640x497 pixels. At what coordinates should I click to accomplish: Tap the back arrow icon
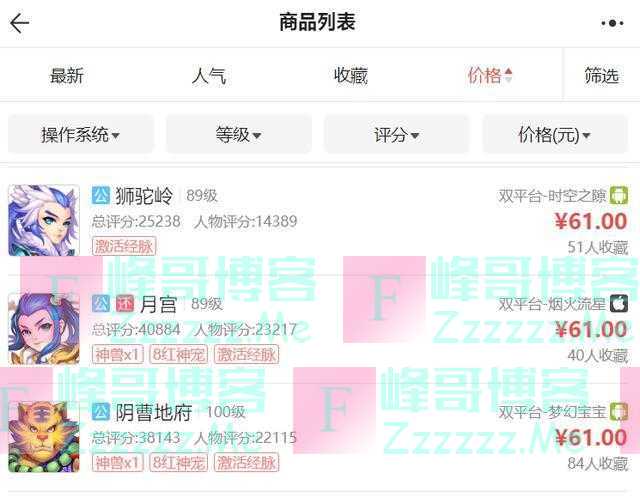coord(20,23)
